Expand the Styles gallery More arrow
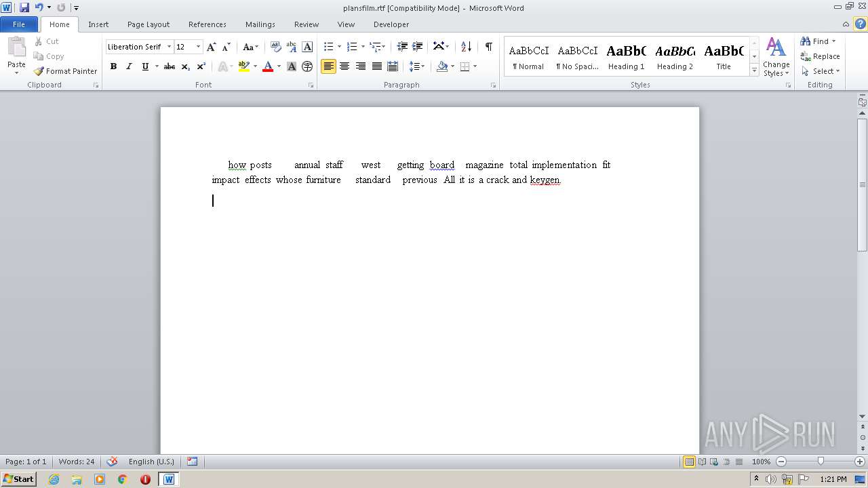The image size is (868, 488). click(754, 70)
